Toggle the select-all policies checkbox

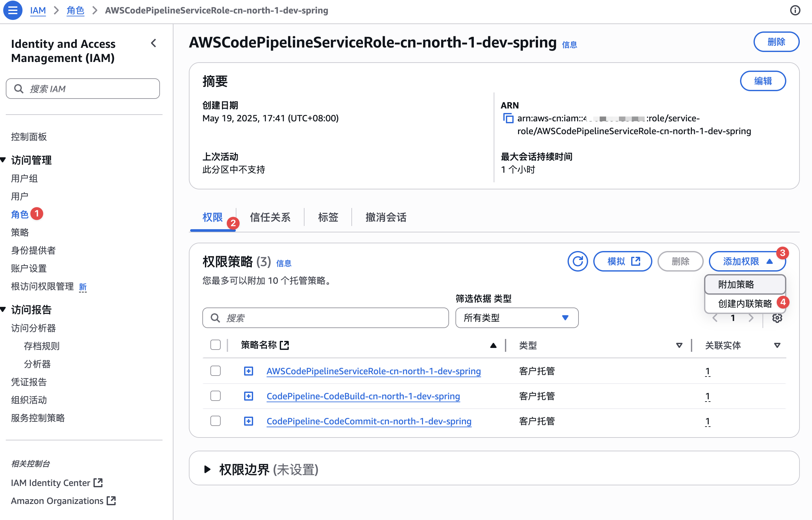pos(215,345)
